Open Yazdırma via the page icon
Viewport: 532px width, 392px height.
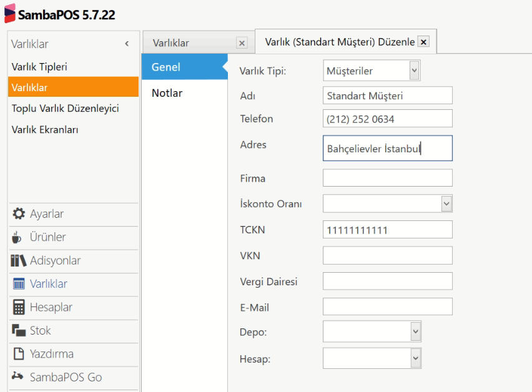19,354
